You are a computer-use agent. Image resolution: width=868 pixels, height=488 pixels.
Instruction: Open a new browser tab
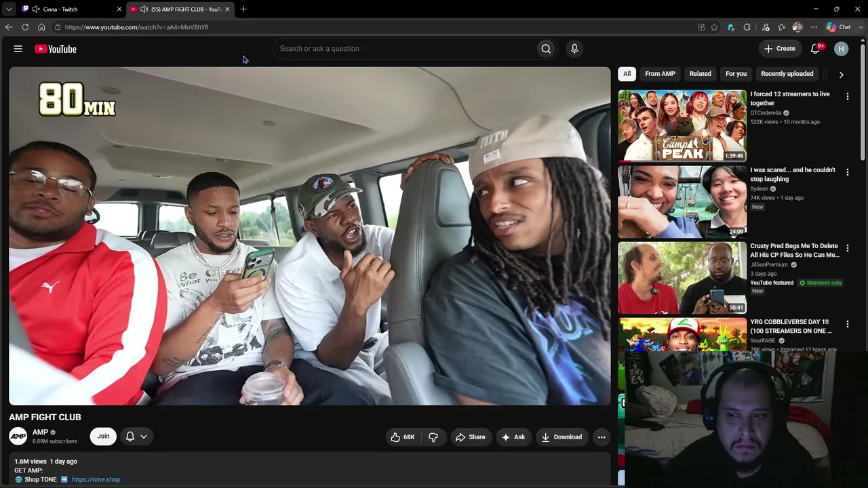[243, 9]
